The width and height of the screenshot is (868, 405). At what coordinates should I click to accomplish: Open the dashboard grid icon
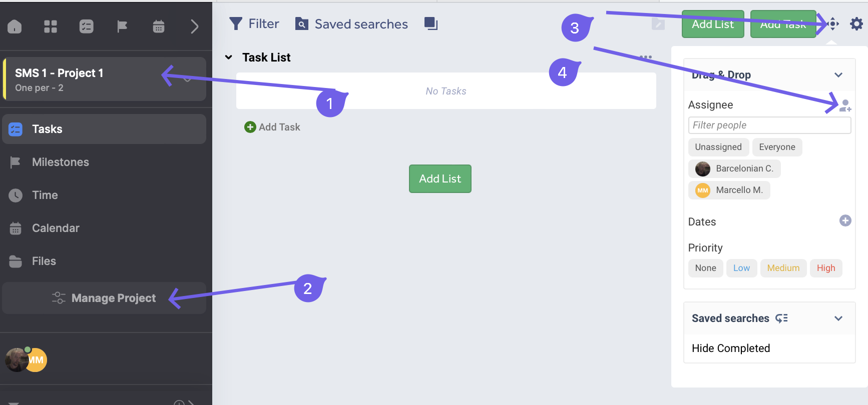click(x=51, y=26)
